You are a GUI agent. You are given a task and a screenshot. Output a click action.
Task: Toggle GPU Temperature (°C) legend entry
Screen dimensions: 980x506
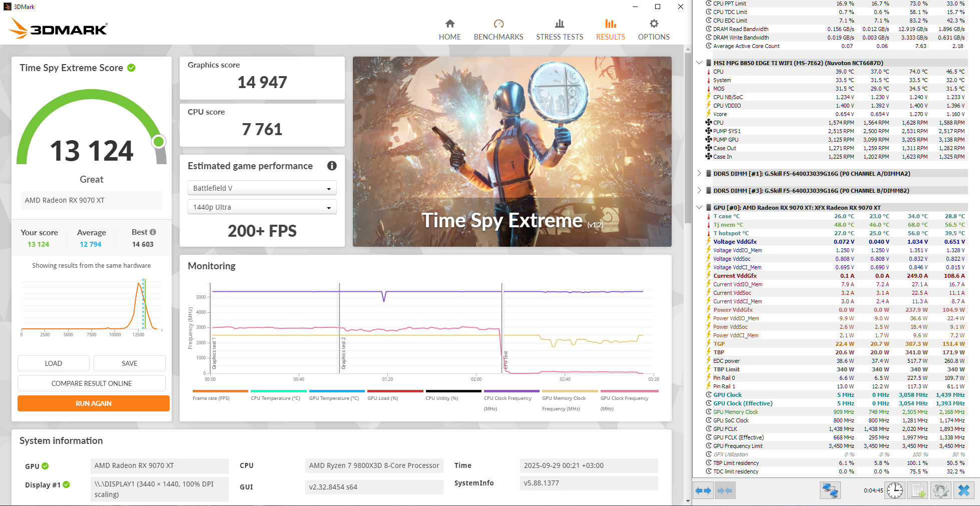(x=337, y=395)
